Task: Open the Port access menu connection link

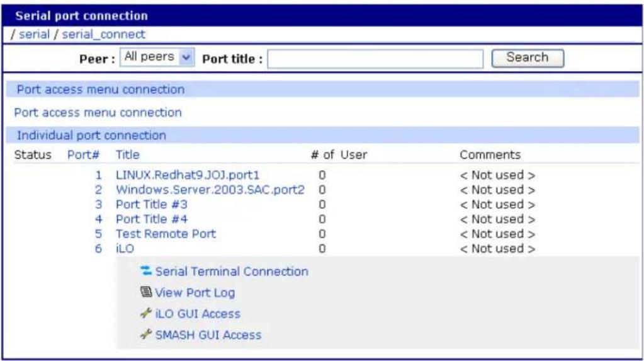Action: 98,112
